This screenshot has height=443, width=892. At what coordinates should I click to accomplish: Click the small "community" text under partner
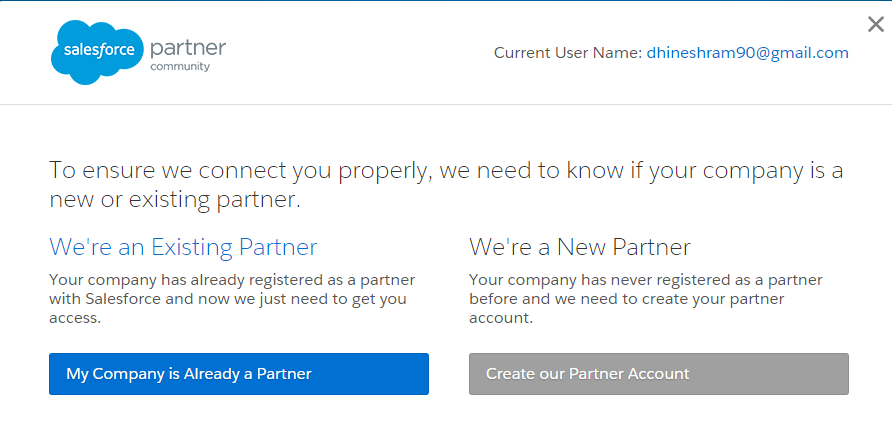tap(180, 67)
